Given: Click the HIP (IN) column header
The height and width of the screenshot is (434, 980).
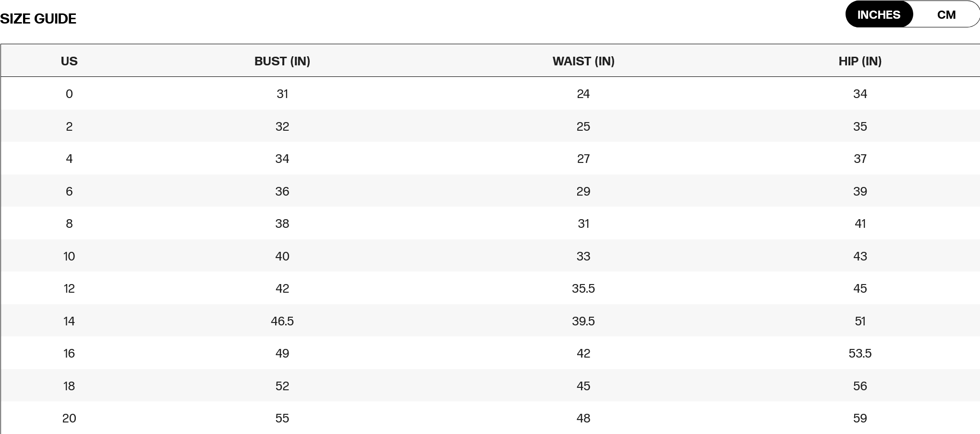Looking at the screenshot, I should pyautogui.click(x=860, y=61).
